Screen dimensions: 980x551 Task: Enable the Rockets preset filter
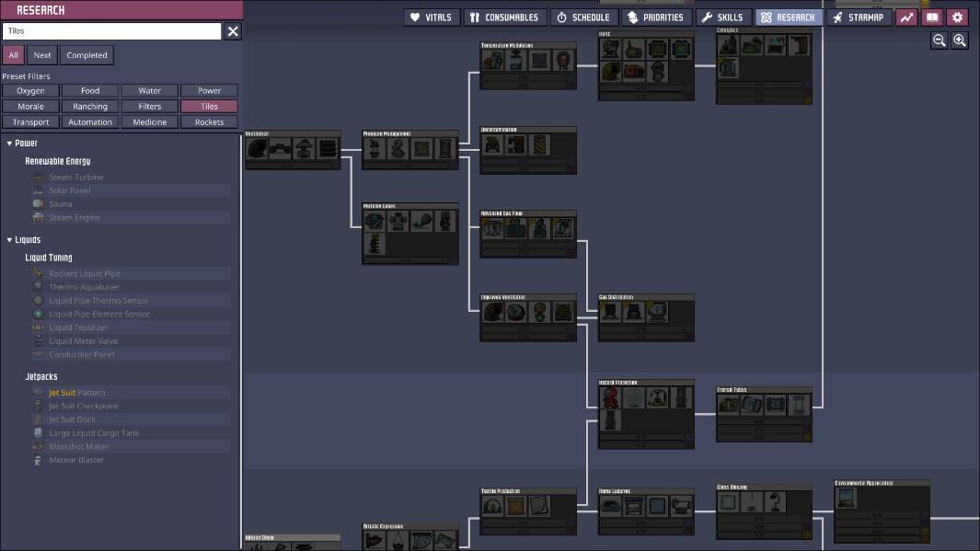(209, 121)
